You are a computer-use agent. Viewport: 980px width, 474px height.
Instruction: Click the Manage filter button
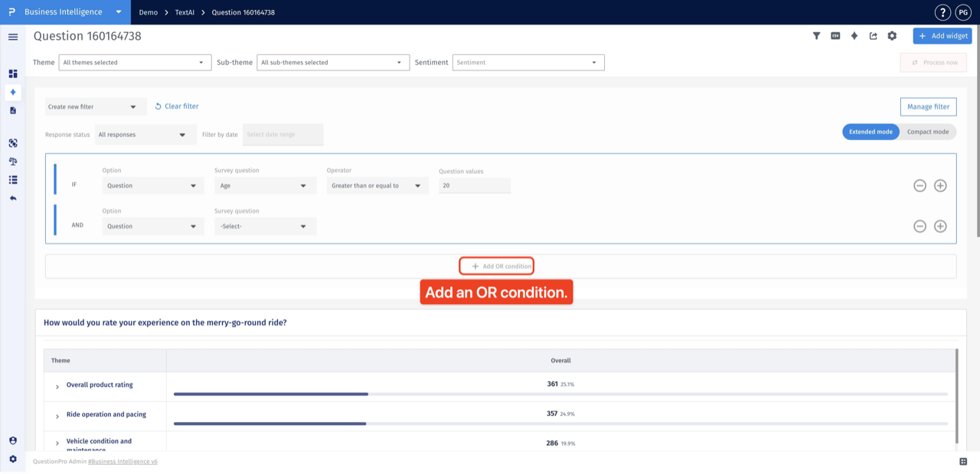coord(928,106)
